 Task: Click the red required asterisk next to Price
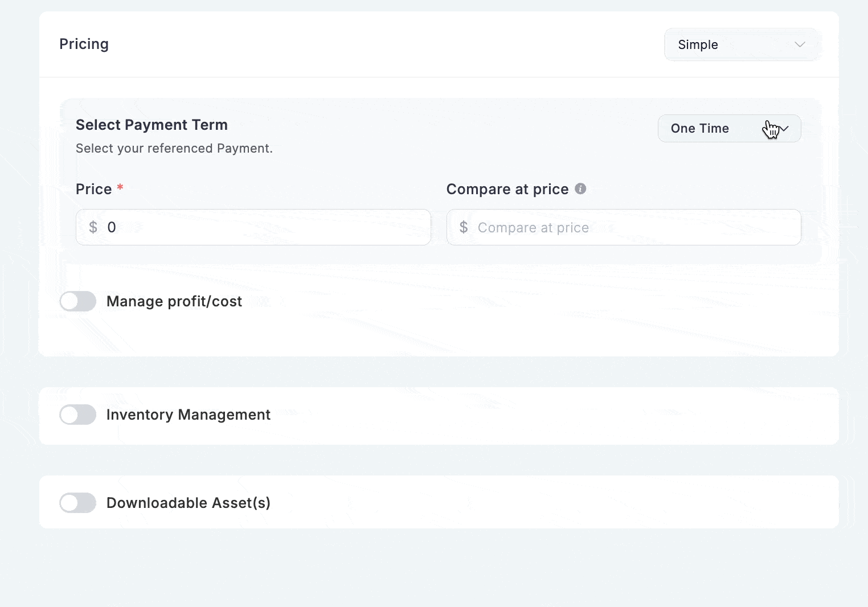pyautogui.click(x=120, y=188)
